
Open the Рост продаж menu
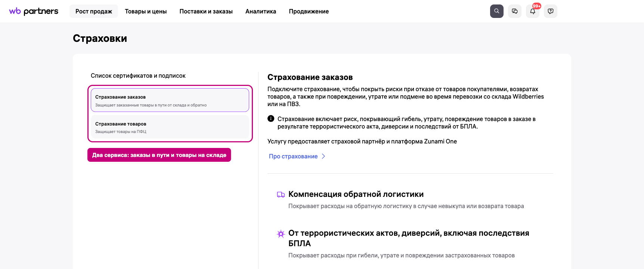pyautogui.click(x=94, y=11)
